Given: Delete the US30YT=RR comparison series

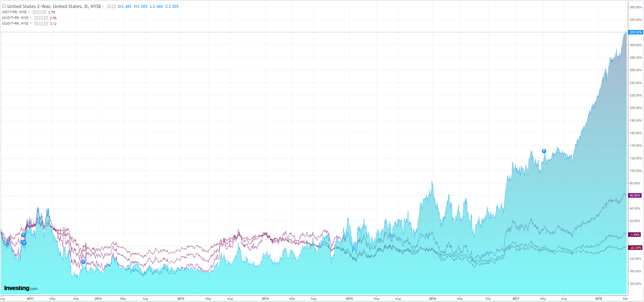Looking at the screenshot, I should [46, 24].
